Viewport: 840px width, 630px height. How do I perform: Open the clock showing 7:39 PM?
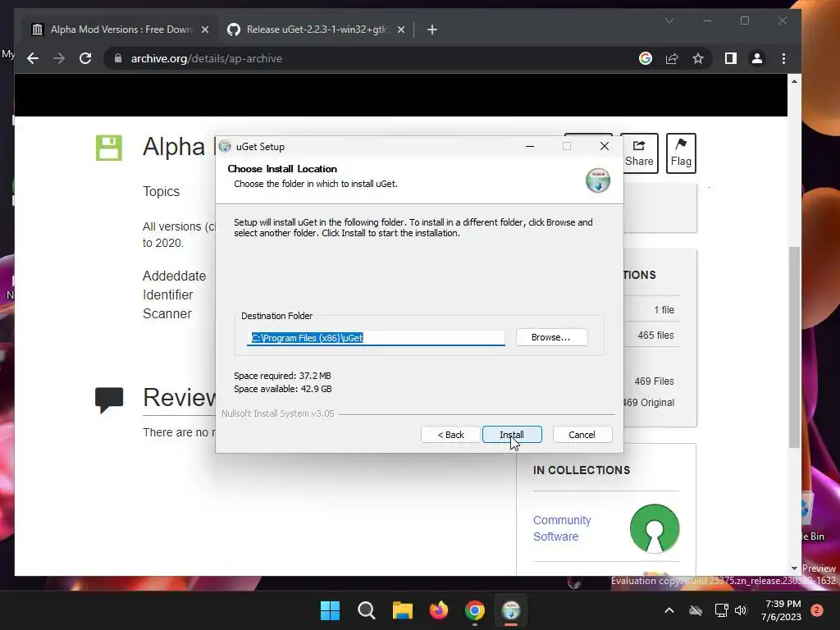tap(781, 610)
